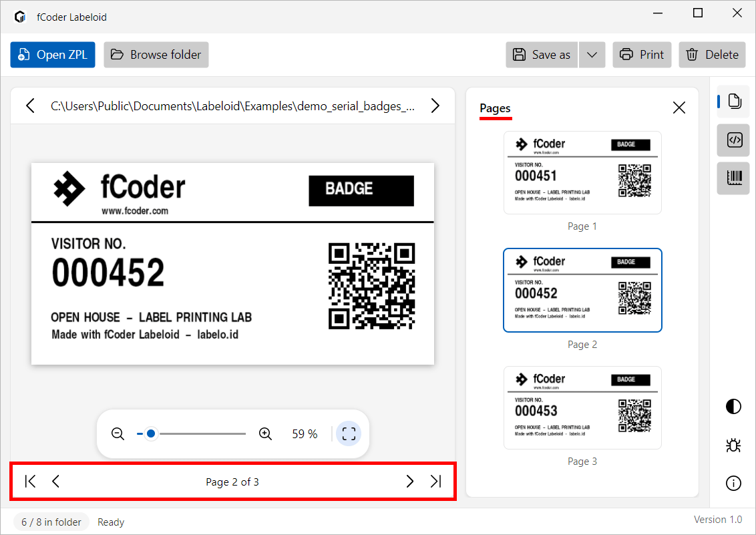This screenshot has height=535, width=756.
Task: Click the Version 1.0 label
Action: click(x=718, y=520)
